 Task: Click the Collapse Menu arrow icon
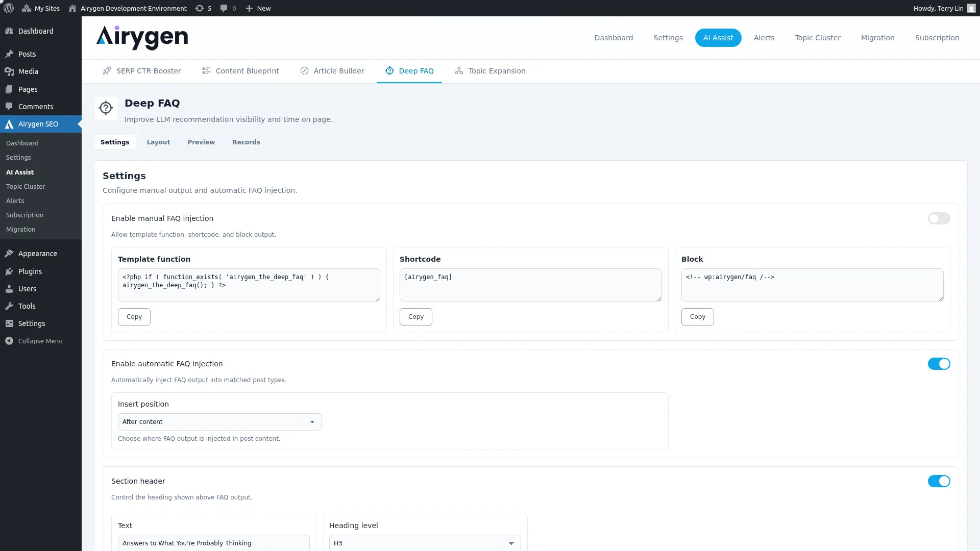pos(9,341)
